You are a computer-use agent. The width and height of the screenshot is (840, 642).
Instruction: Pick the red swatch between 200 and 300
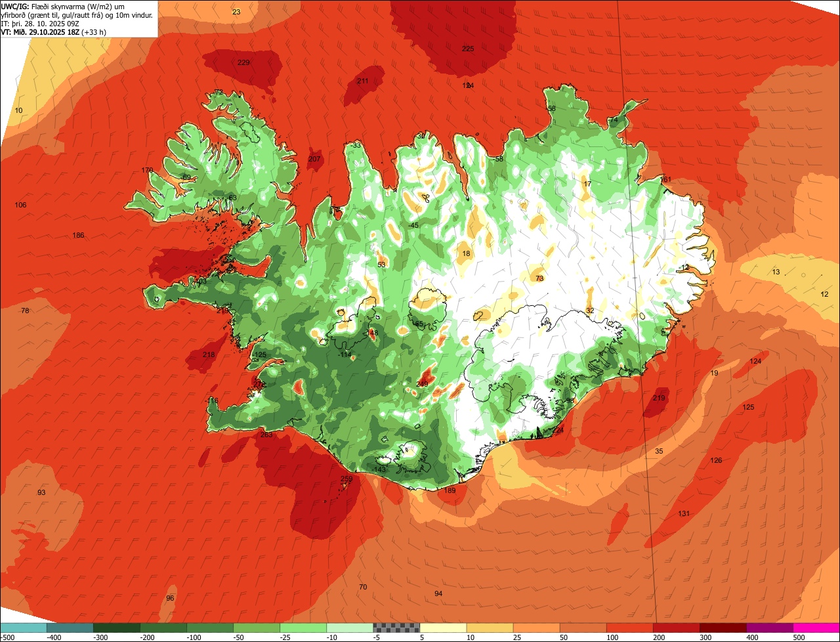[x=676, y=627]
